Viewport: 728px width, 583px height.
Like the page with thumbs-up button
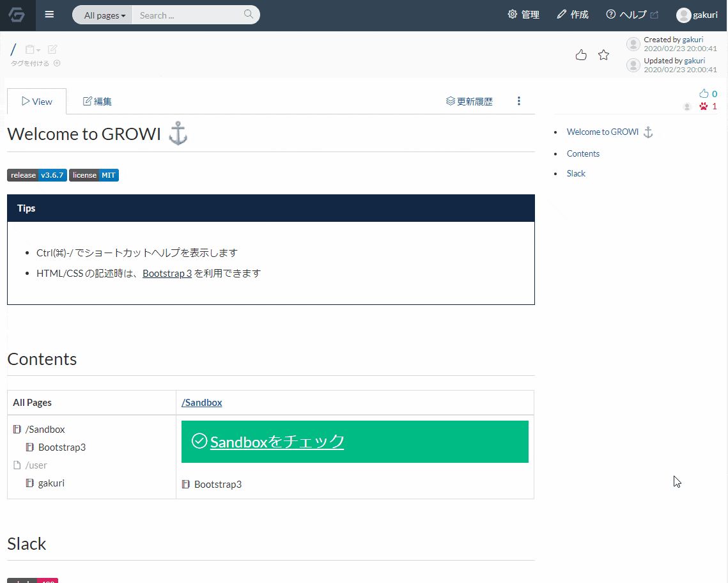click(581, 55)
